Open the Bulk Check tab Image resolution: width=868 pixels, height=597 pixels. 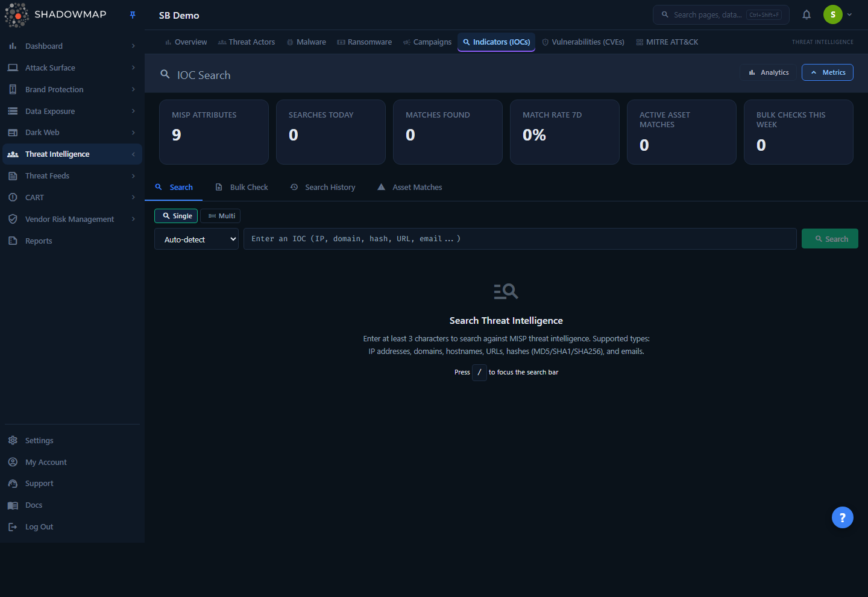[x=242, y=188]
